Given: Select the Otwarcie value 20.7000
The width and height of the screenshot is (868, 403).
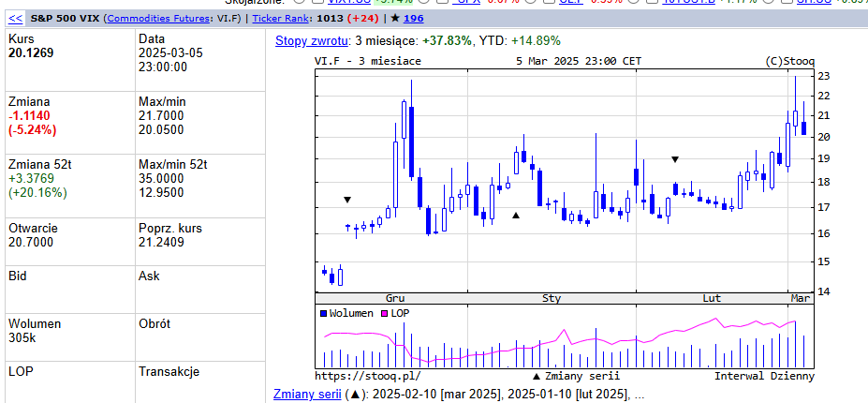Looking at the screenshot, I should (x=31, y=242).
